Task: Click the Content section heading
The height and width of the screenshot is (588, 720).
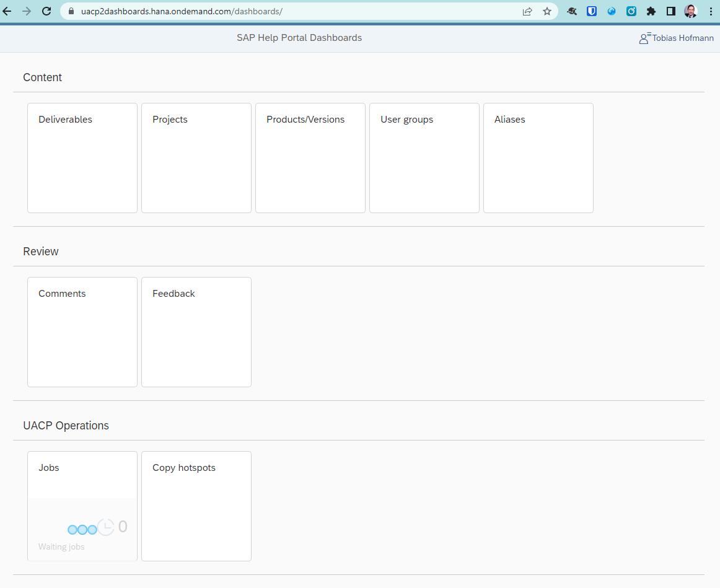Action: [x=42, y=77]
